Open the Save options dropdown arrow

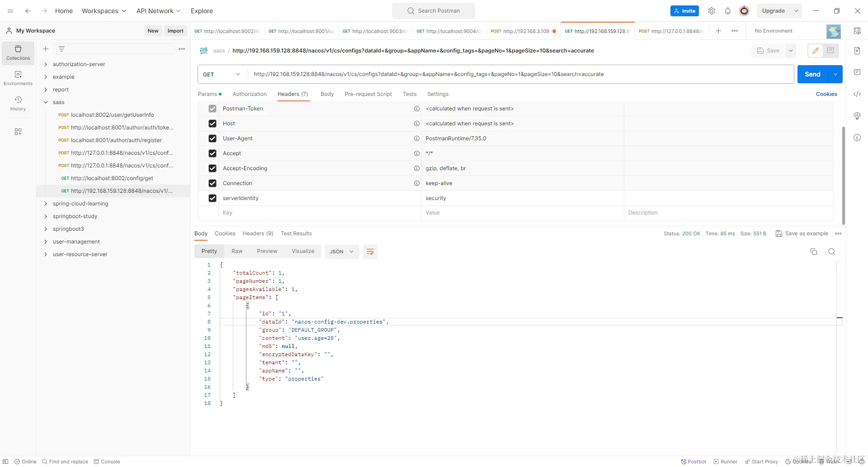point(791,51)
